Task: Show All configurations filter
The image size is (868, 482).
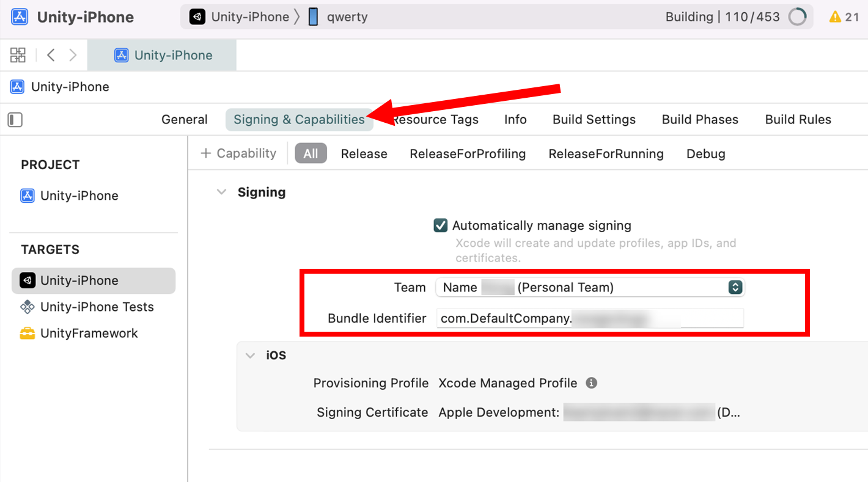Action: (311, 153)
